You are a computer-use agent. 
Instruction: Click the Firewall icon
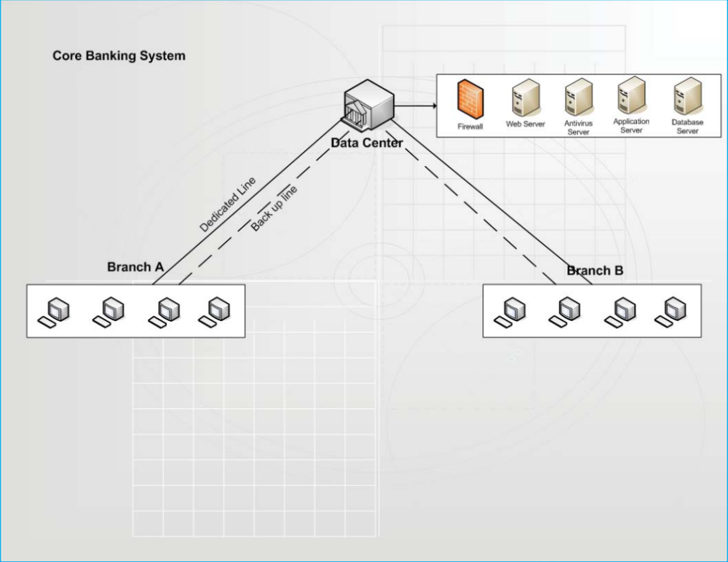[470, 99]
